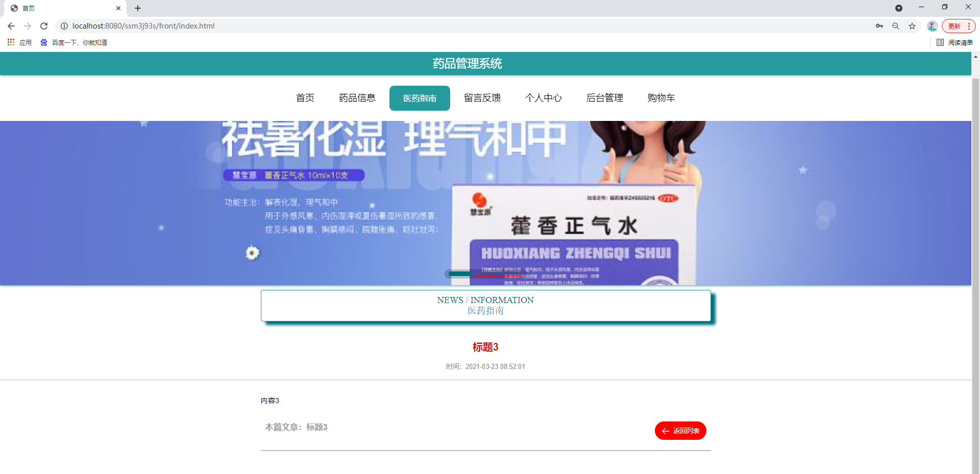Open the zoom magnifier icon in the address bar

[x=896, y=26]
